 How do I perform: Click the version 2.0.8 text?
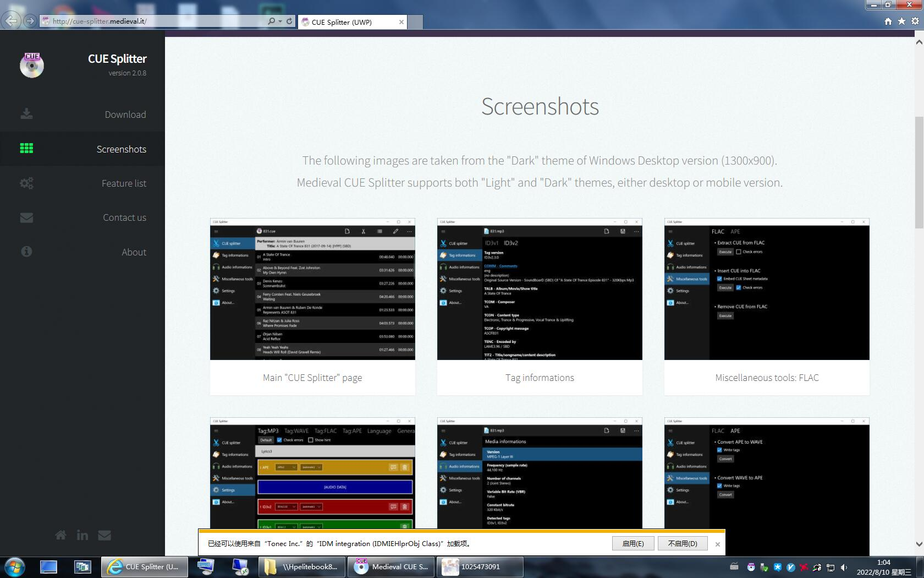click(127, 73)
